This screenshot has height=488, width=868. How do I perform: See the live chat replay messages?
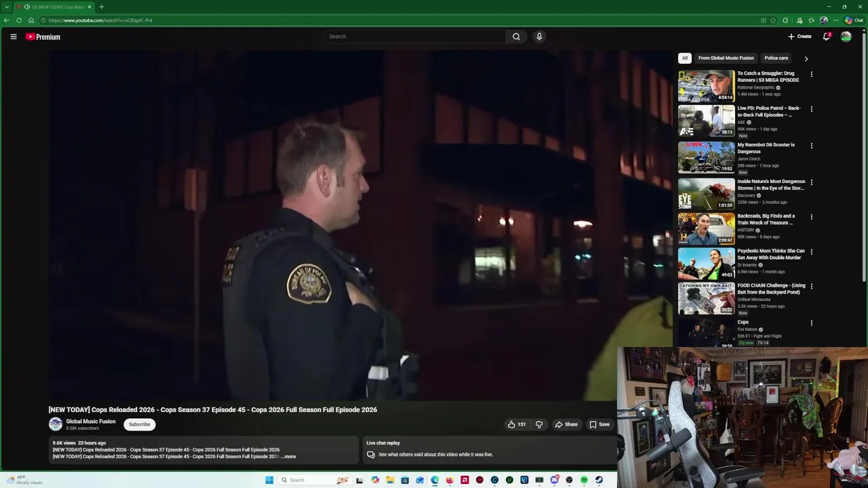(435, 455)
